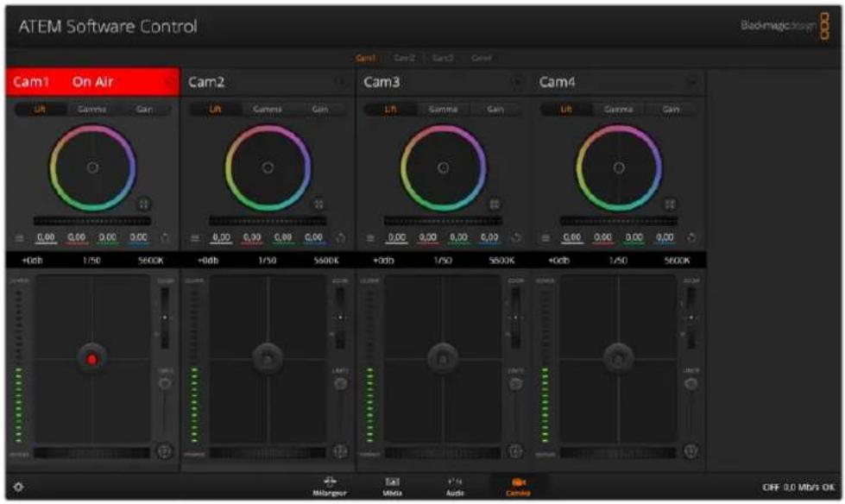Click the Cam2 iris joystick knob

pyautogui.click(x=268, y=357)
